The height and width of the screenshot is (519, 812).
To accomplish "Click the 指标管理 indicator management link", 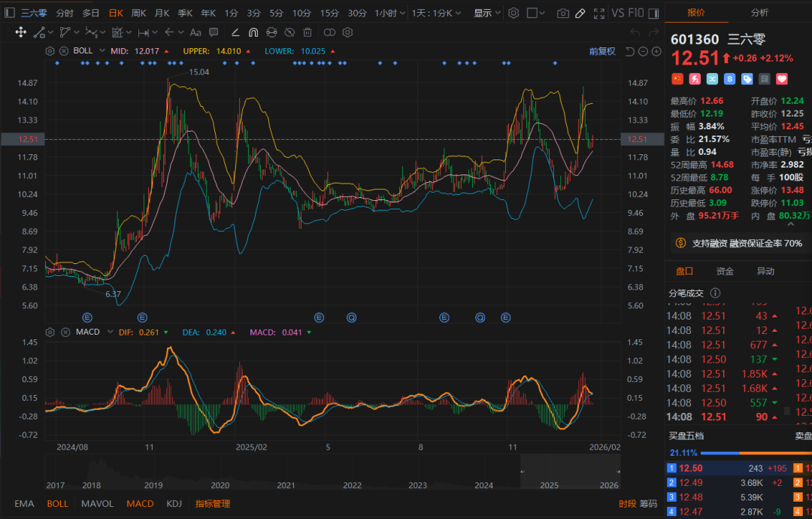I will (213, 504).
